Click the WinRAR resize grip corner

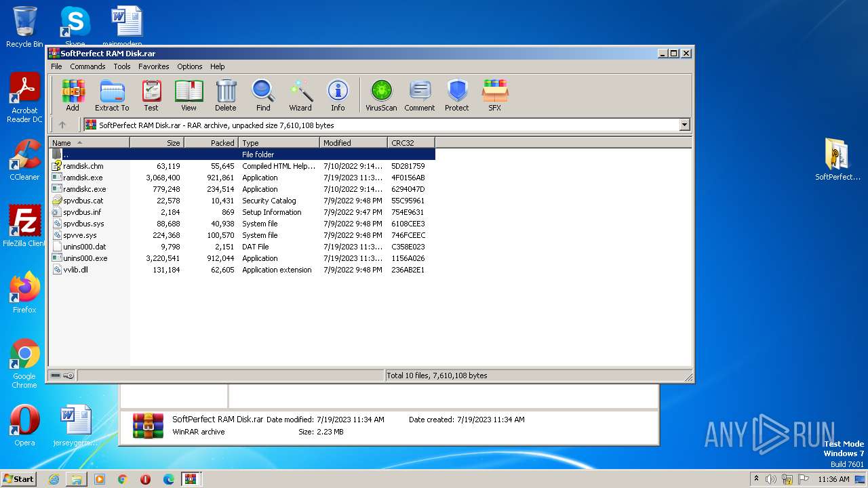688,377
